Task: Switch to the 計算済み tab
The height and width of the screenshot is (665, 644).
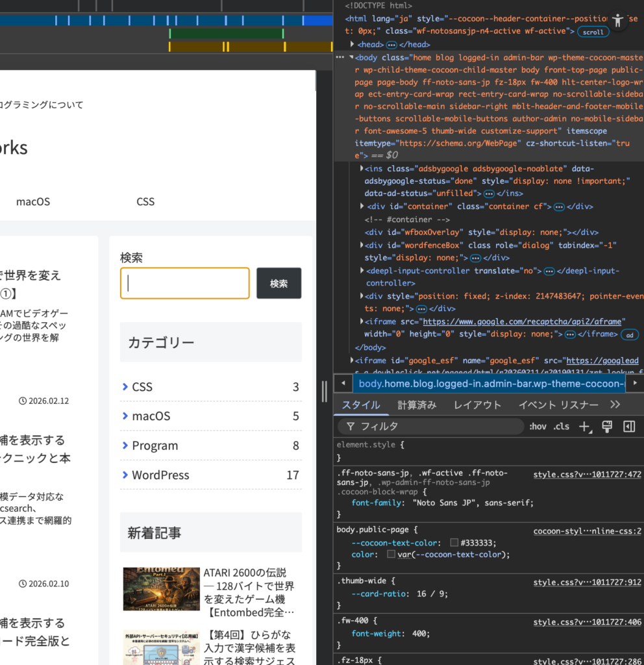Action: 417,405
